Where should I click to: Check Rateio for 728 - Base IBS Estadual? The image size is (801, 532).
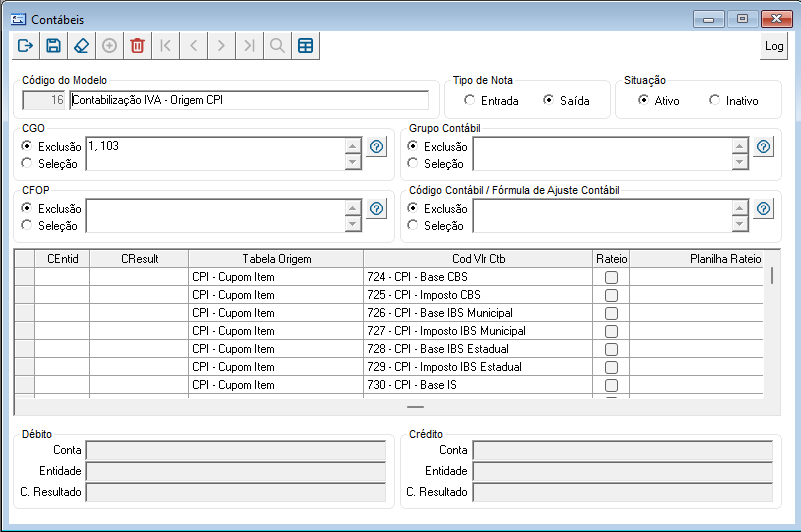611,349
